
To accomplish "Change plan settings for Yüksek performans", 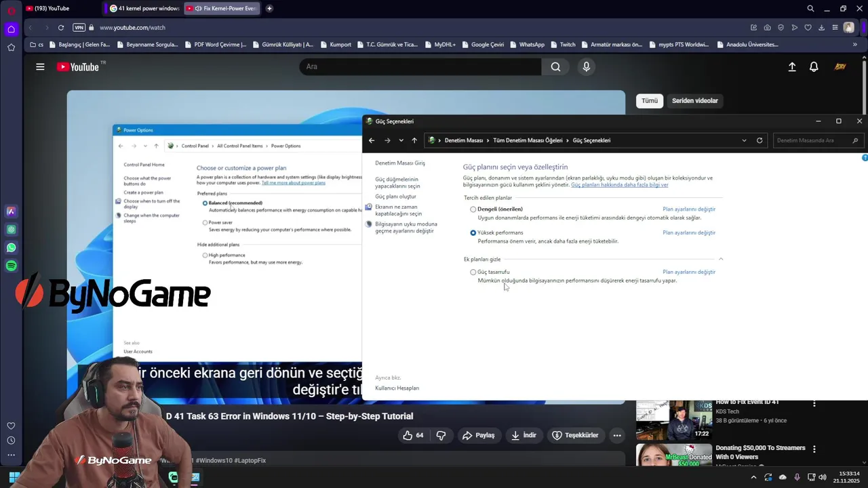I will click(x=689, y=233).
